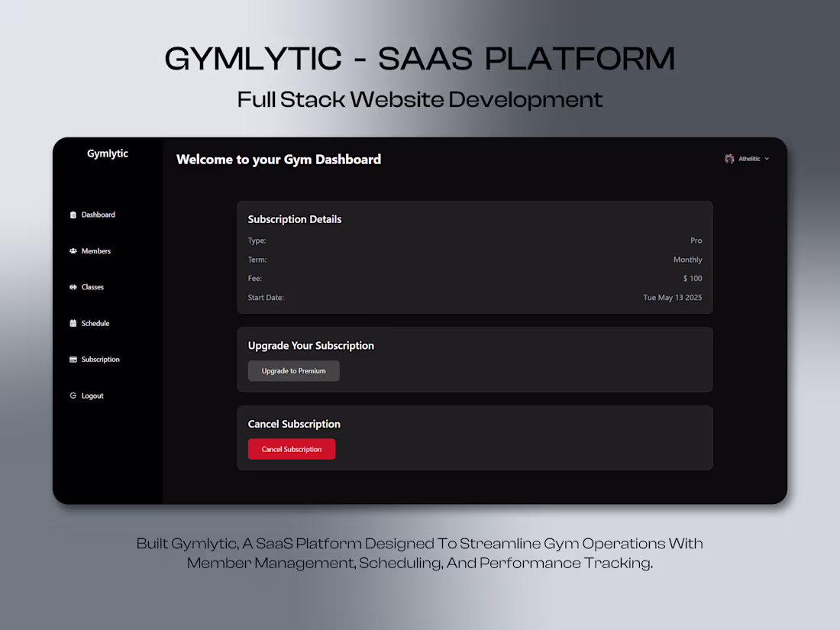Select the Logout icon in sidebar
The height and width of the screenshot is (630, 840).
(x=72, y=395)
